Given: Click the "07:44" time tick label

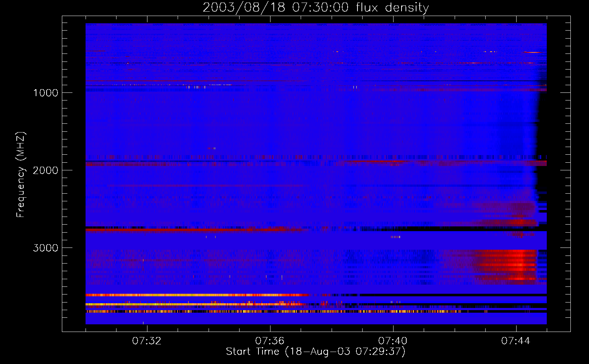Looking at the screenshot, I should [516, 341].
